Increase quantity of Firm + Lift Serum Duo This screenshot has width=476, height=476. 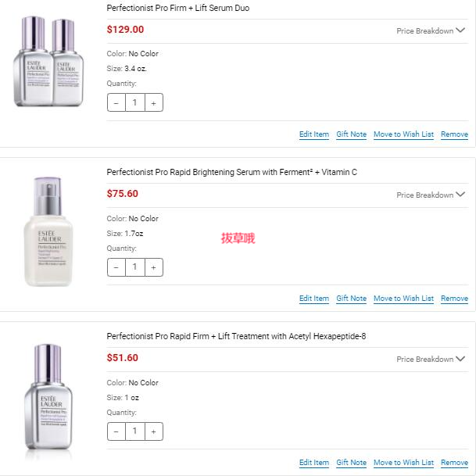[x=153, y=102]
